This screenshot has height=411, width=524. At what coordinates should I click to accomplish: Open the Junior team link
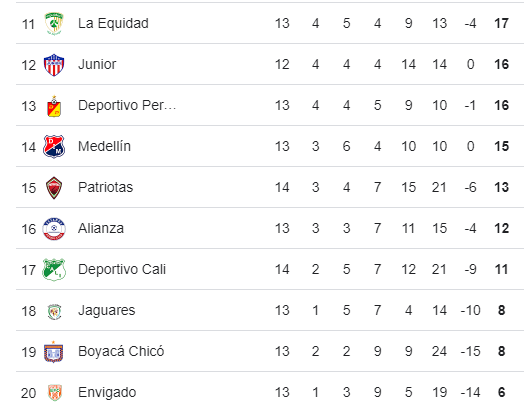[x=97, y=64]
